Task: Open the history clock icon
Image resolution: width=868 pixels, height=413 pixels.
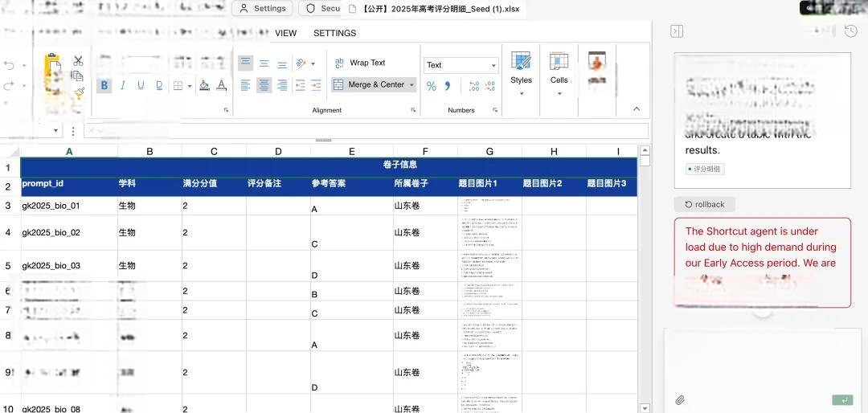Action: tap(851, 31)
